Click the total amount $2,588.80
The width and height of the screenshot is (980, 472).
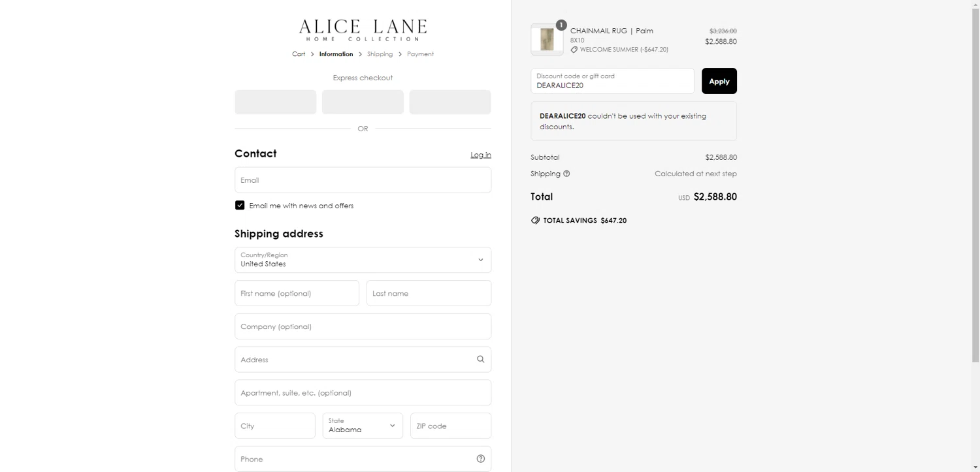point(715,197)
